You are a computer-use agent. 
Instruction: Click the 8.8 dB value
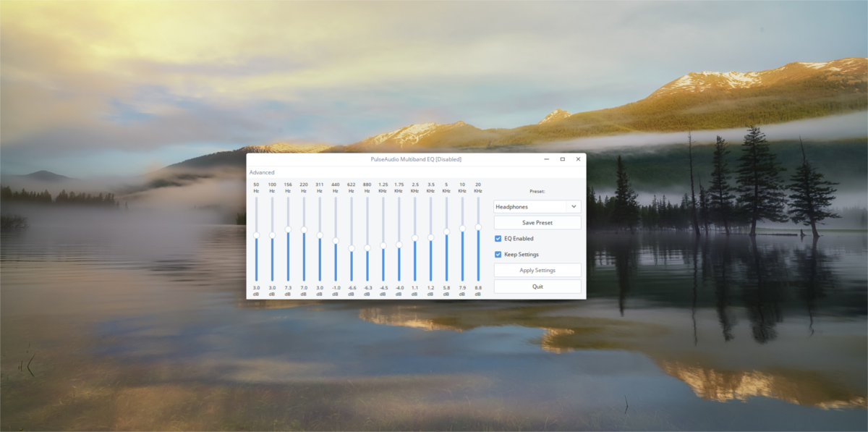coord(478,291)
